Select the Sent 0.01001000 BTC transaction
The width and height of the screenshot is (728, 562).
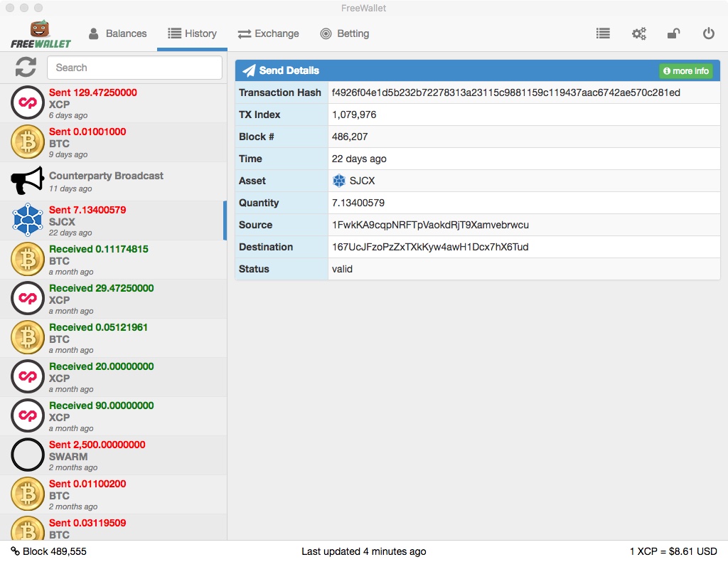pyautogui.click(x=113, y=142)
